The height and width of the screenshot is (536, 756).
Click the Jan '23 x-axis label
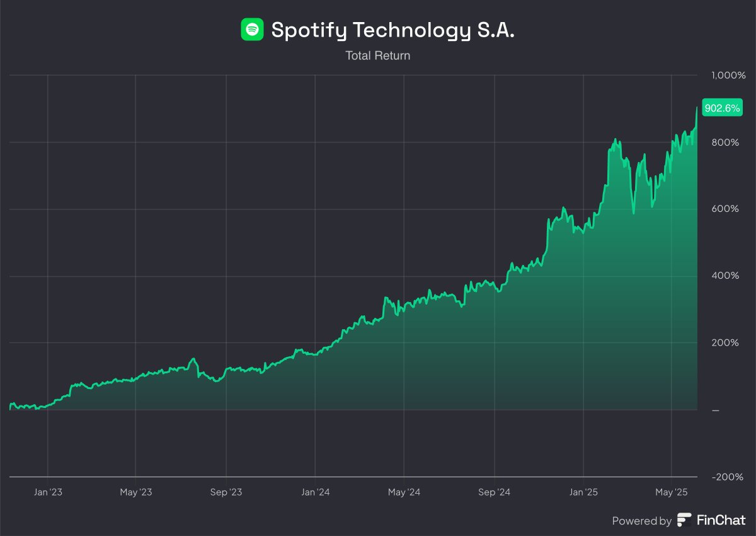48,492
